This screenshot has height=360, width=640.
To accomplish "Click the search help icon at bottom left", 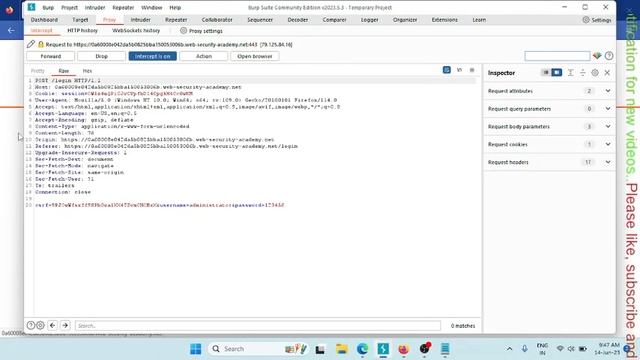I will click(31, 325).
